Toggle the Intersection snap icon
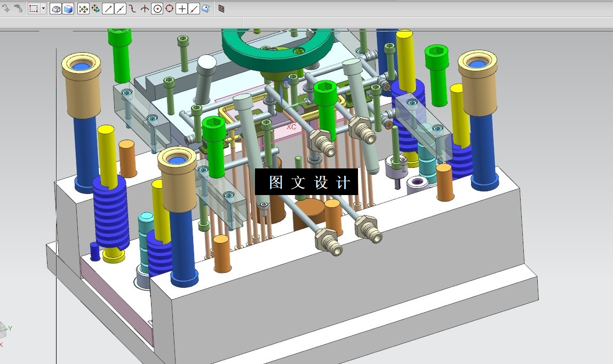 point(145,9)
